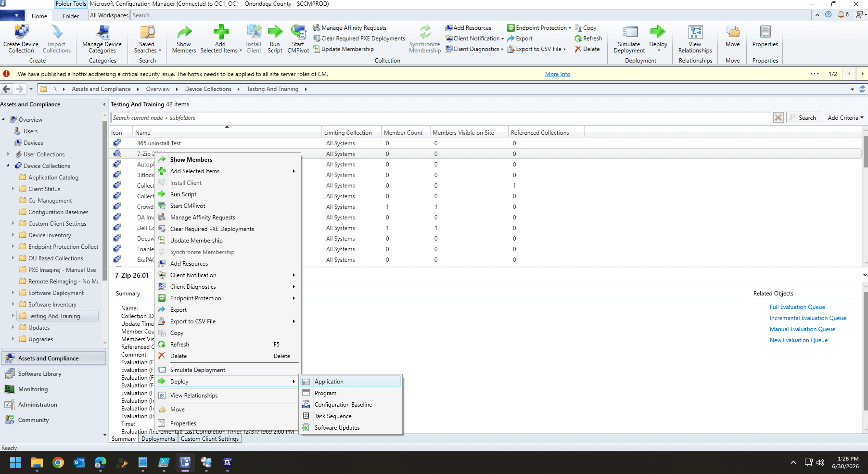868x474 pixels.
Task: Choose Properties in the context menu
Action: (x=228, y=423)
